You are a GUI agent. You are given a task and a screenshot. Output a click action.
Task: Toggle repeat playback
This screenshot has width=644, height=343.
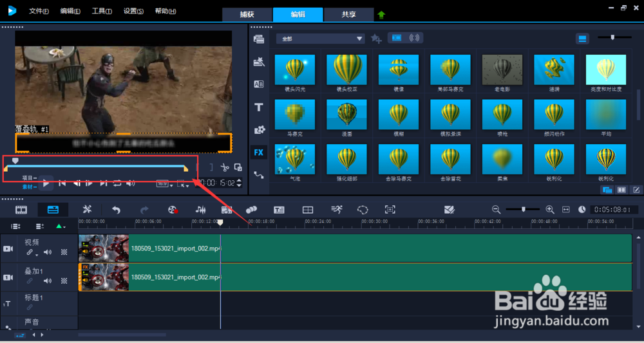point(117,183)
